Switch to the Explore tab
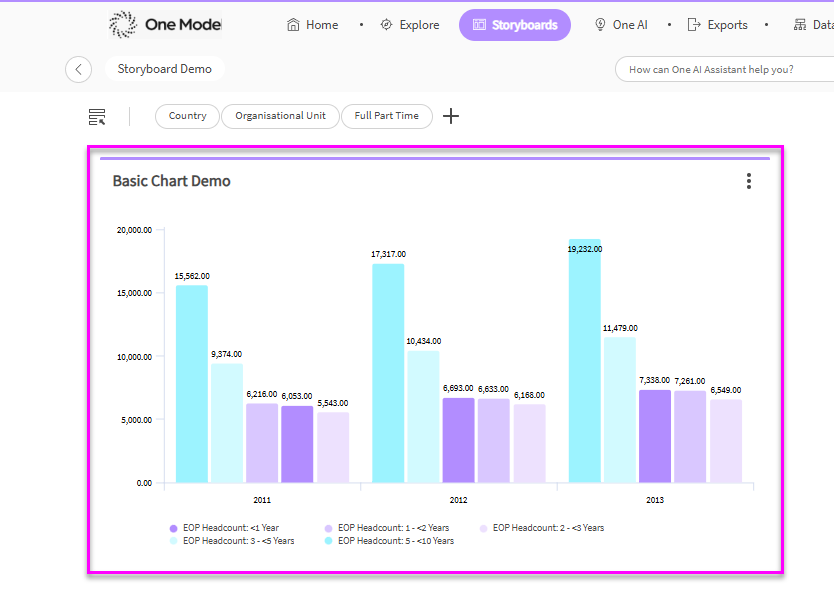 tap(410, 25)
